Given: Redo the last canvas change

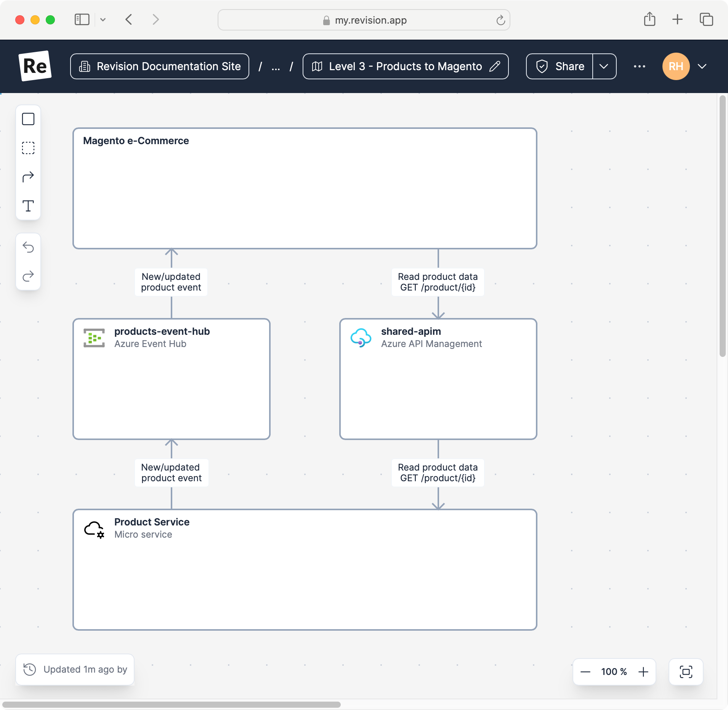Looking at the screenshot, I should [28, 276].
